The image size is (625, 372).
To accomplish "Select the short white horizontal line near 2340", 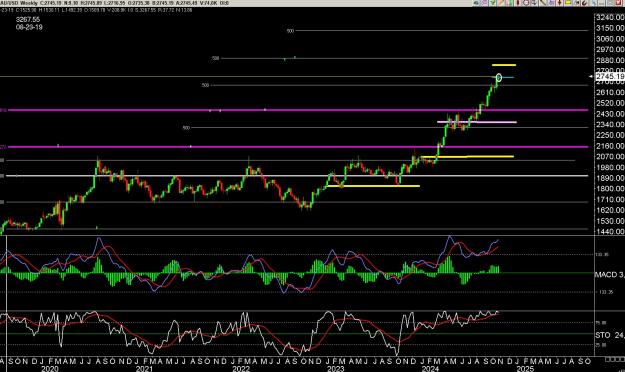I will click(477, 122).
